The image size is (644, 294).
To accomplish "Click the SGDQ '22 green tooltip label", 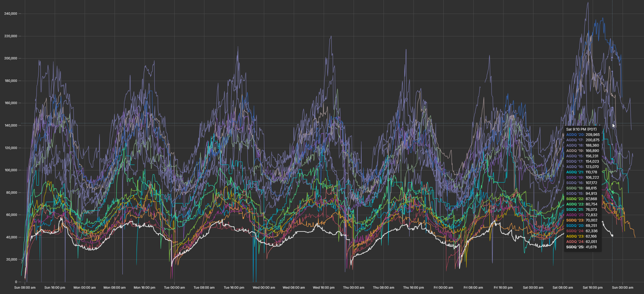I will [x=575, y=199].
